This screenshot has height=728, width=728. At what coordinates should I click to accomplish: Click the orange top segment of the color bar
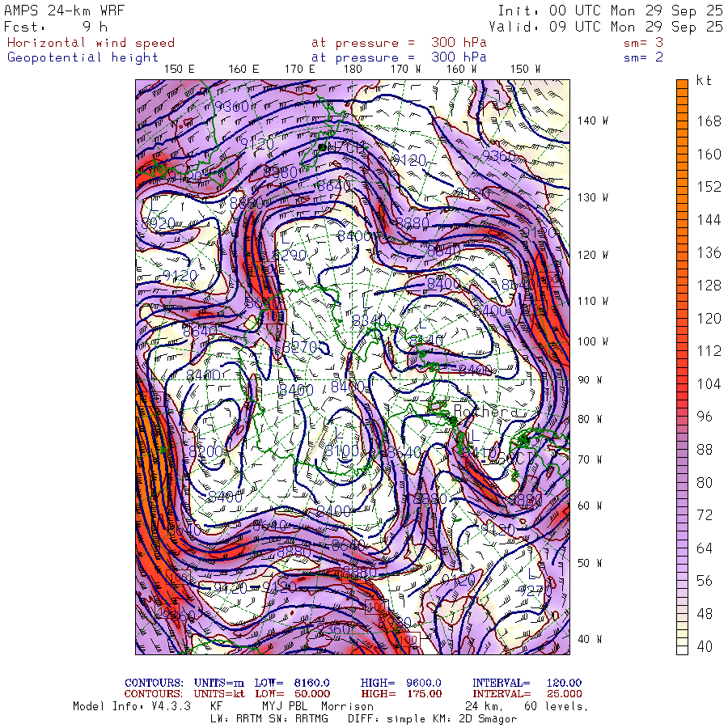682,83
